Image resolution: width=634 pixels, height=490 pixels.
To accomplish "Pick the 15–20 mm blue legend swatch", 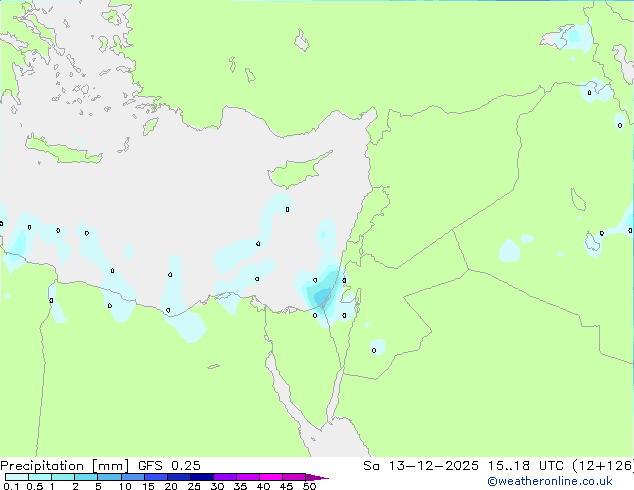I will pyautogui.click(x=156, y=477).
